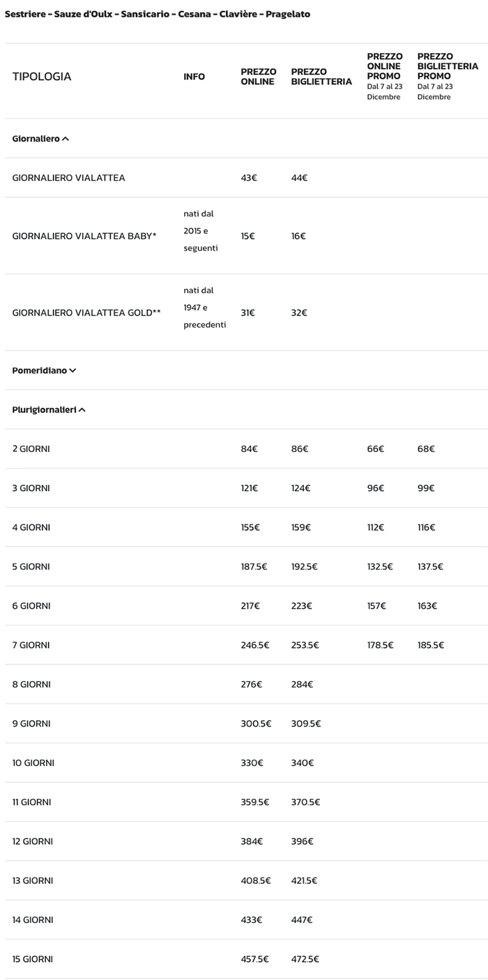Screen dimensions: 488x980
Task: Click the PREZZO ONLINE PROMO header
Action: (384, 66)
